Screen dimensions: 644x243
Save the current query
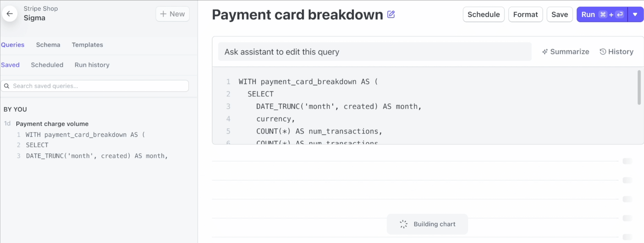pyautogui.click(x=560, y=14)
